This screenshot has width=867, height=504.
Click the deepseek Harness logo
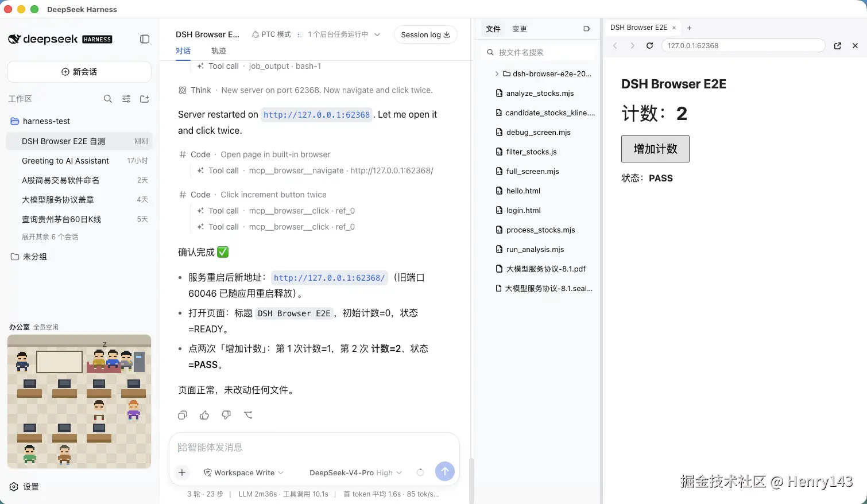coord(60,39)
